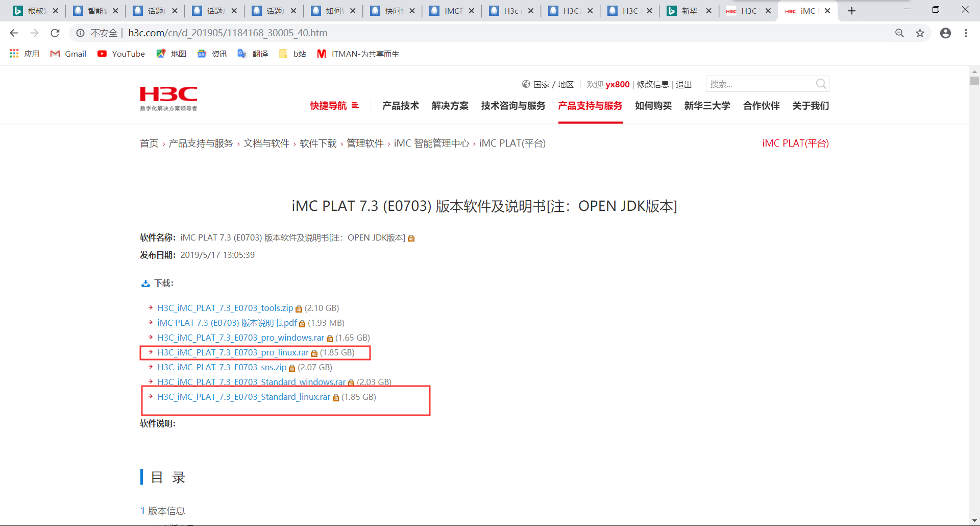Click the address bar URL

(228, 33)
